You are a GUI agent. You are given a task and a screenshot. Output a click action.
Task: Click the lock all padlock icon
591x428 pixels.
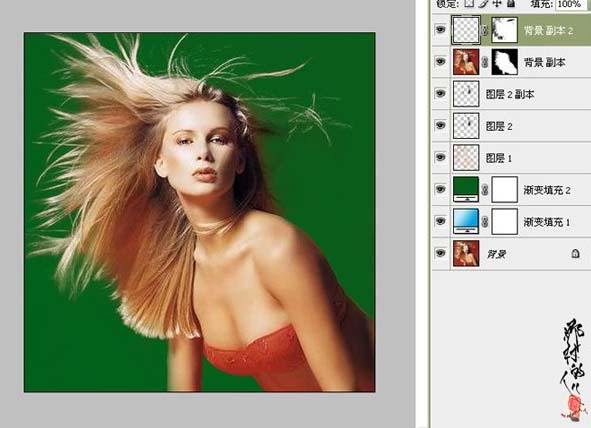click(511, 4)
